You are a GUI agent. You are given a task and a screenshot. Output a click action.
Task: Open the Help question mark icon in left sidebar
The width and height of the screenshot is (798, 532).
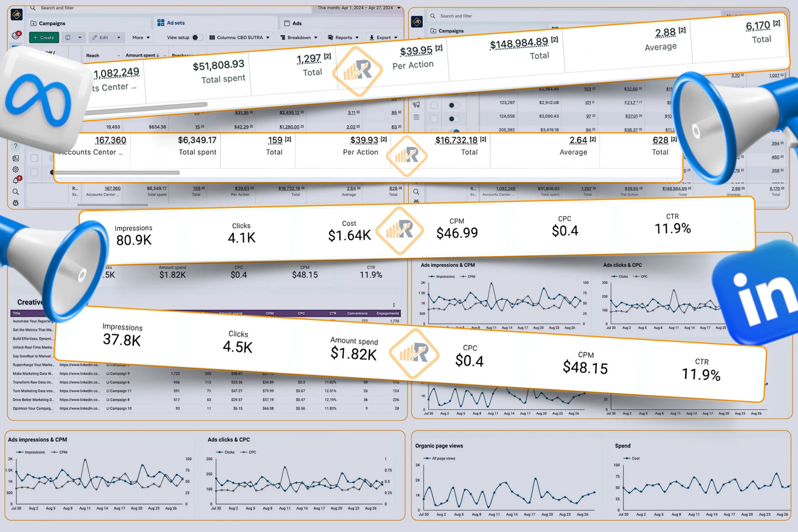[16, 146]
